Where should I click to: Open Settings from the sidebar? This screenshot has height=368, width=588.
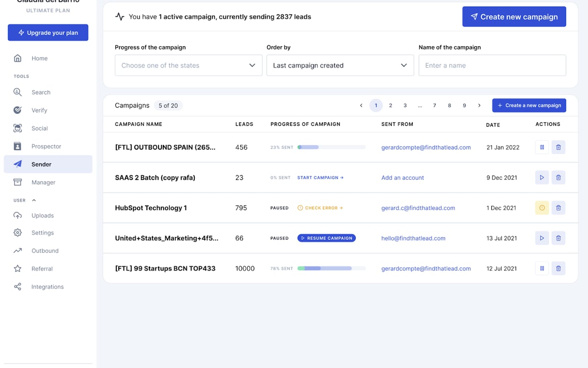[42, 232]
